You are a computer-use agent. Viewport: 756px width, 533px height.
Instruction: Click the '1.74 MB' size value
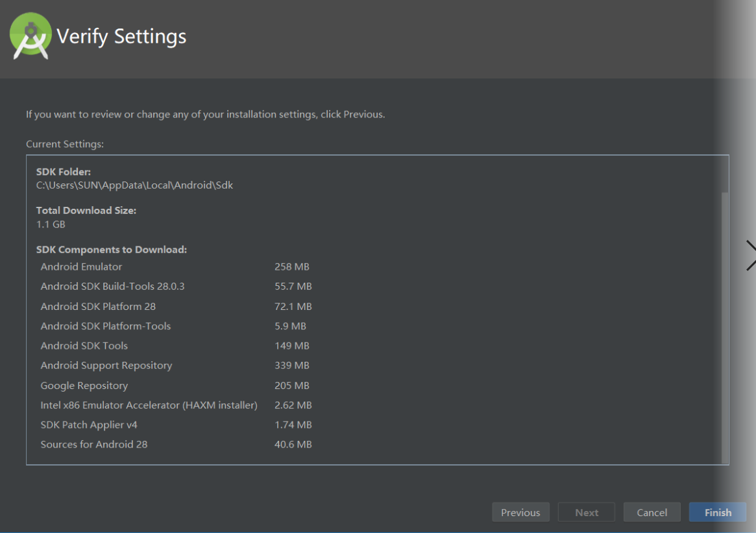click(293, 425)
